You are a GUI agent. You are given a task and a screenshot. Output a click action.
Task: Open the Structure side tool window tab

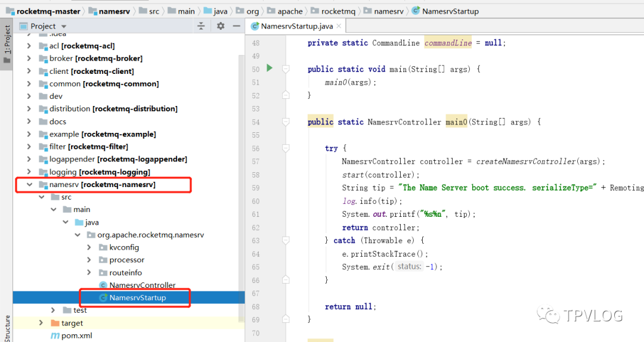(x=7, y=328)
